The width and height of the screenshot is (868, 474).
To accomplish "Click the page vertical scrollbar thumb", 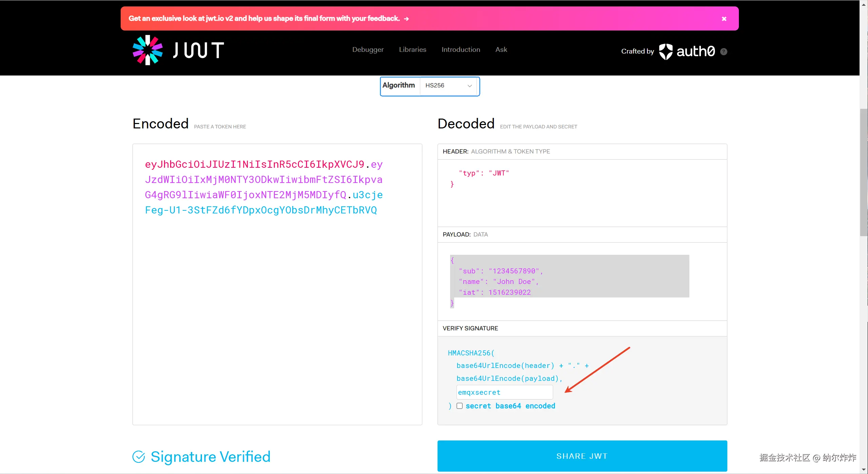I will pyautogui.click(x=864, y=172).
